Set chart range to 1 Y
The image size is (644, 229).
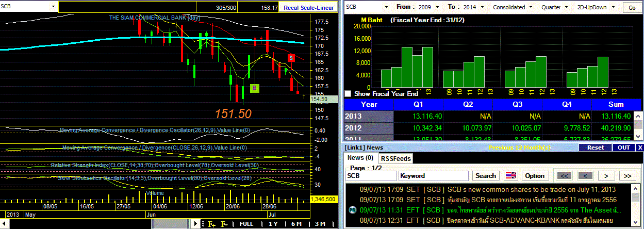(273, 224)
